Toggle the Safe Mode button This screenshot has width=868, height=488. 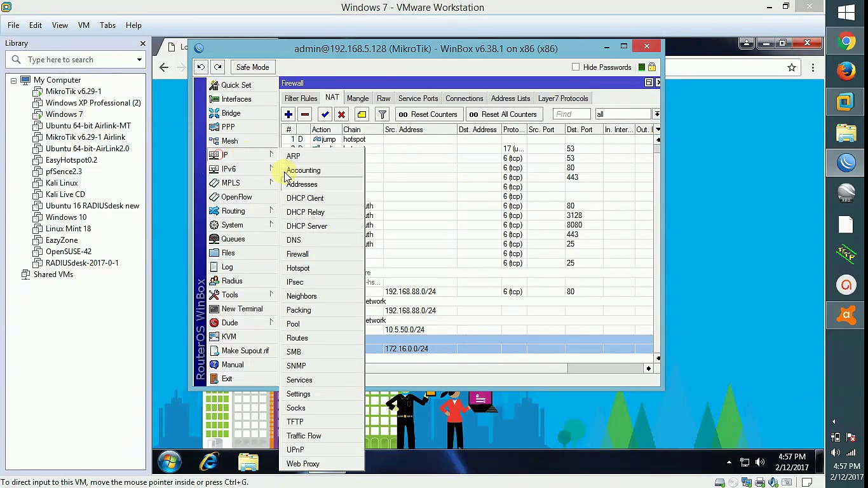[x=252, y=67]
